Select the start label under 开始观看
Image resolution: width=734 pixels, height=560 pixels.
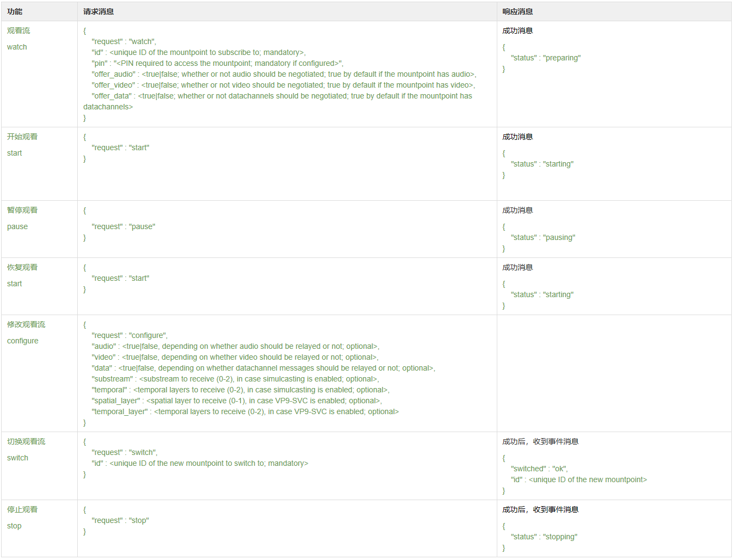pyautogui.click(x=14, y=153)
